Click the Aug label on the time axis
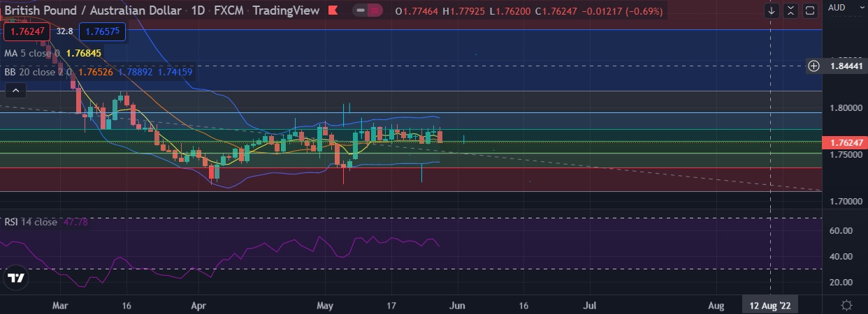The height and width of the screenshot is (314, 868). point(717,305)
